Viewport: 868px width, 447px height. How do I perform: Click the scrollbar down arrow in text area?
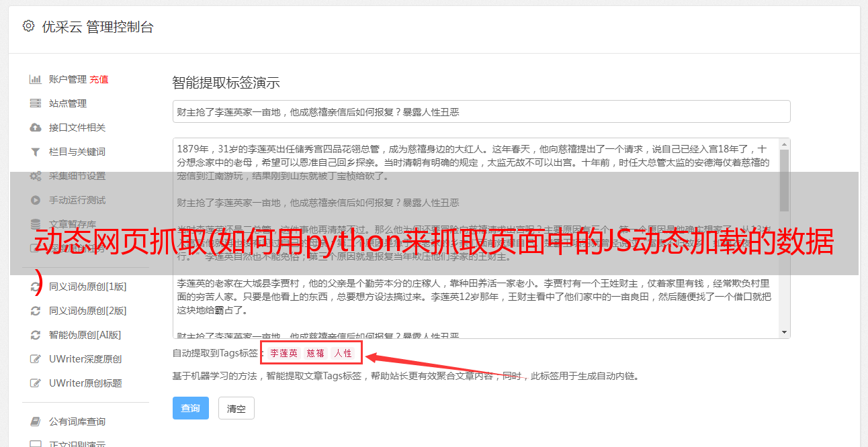click(784, 332)
